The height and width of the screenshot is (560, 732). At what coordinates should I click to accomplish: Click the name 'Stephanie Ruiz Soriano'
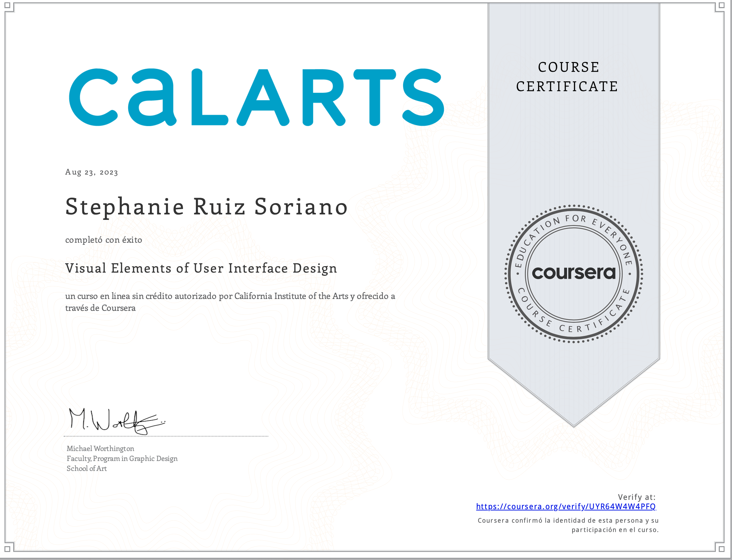point(206,207)
